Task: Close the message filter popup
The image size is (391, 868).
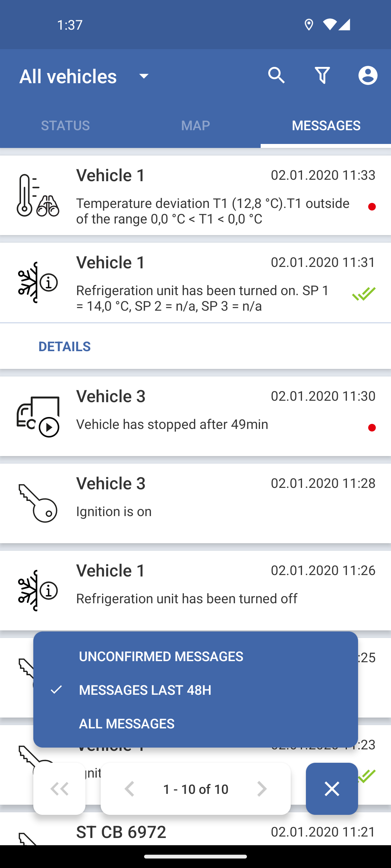Action: pos(332,789)
